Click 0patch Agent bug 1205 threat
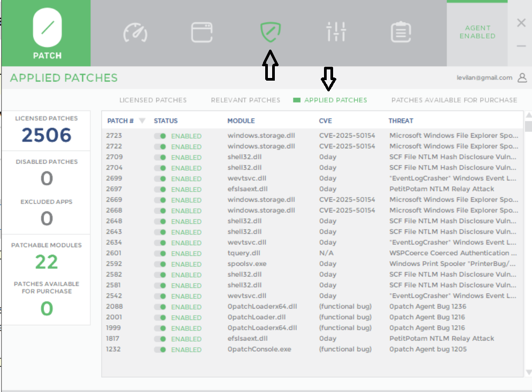Image resolution: width=532 pixels, height=392 pixels. click(428, 349)
